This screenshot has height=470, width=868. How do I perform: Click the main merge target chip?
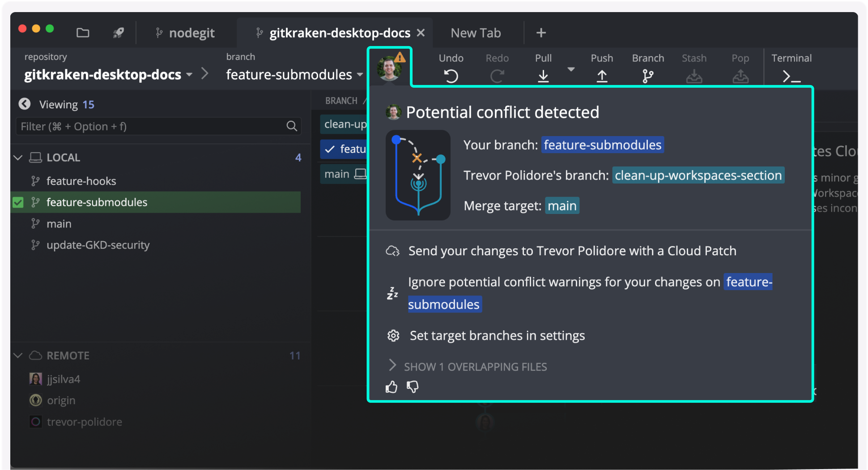[562, 206]
